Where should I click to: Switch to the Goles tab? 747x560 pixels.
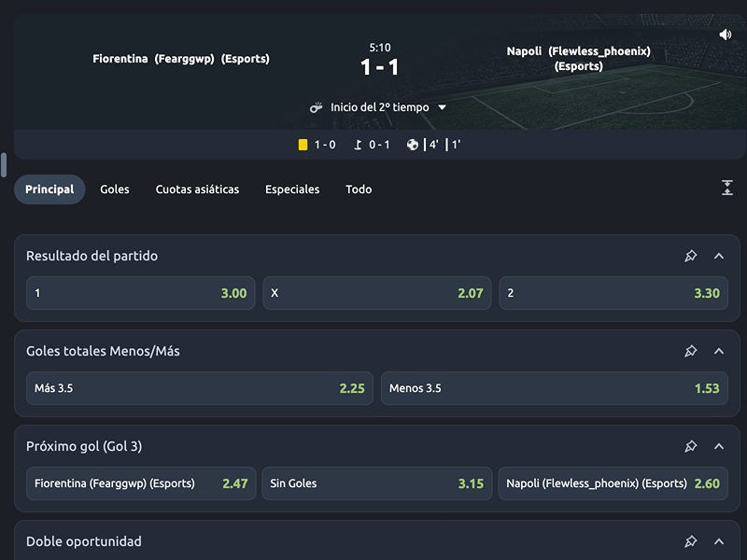[115, 189]
